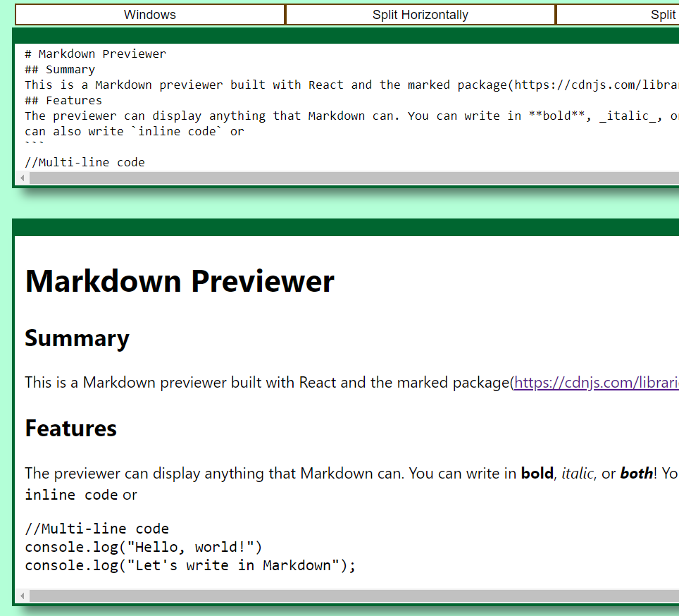This screenshot has width=679, height=616.
Task: Click the preview pane's scroll-left arrow
Action: (x=22, y=596)
